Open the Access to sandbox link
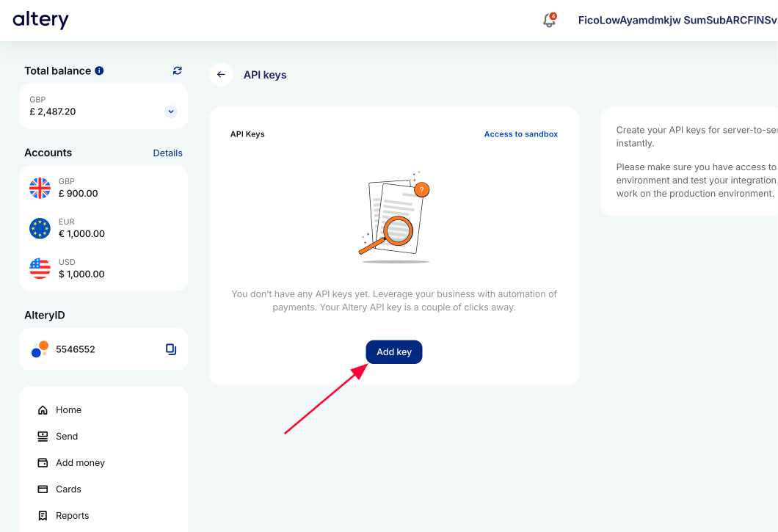This screenshot has height=532, width=778. pyautogui.click(x=521, y=134)
